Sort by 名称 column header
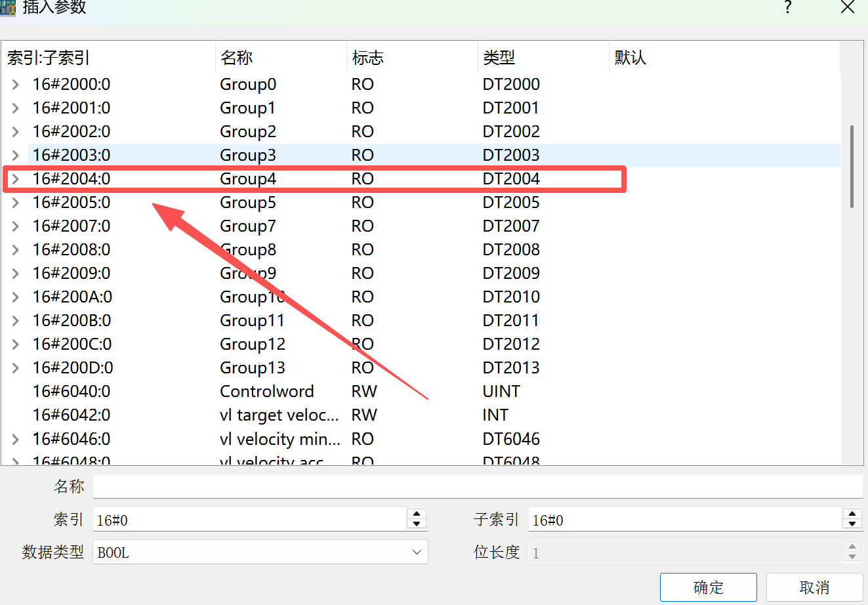Viewport: 868px width, 605px height. (x=281, y=58)
